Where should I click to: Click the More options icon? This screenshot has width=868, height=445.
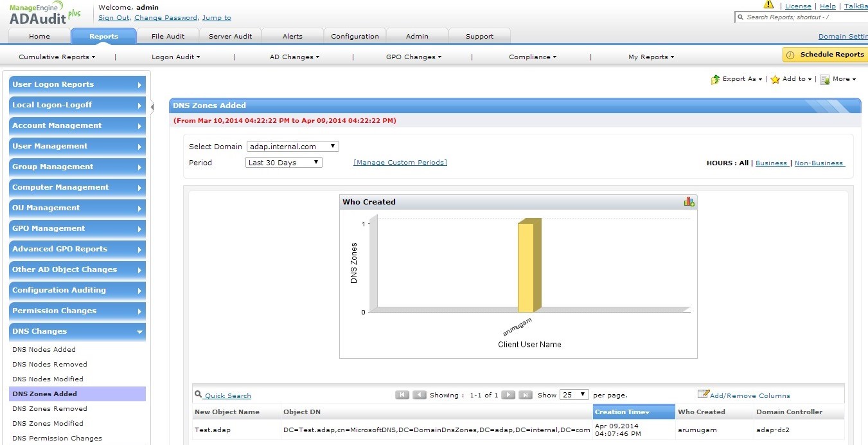pyautogui.click(x=825, y=79)
